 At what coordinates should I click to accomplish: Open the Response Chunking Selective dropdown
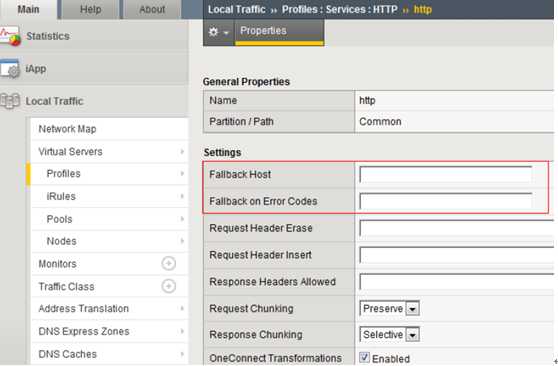389,335
